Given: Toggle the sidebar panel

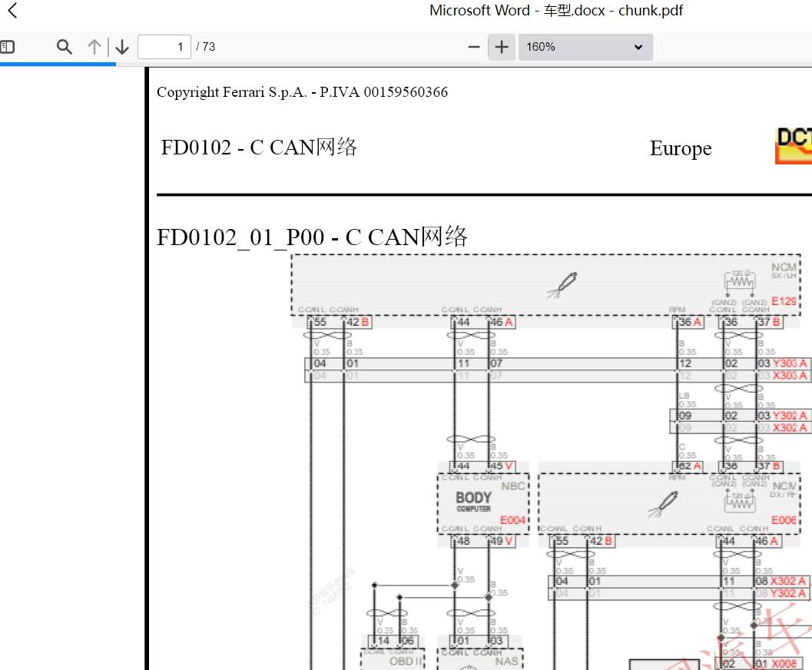Looking at the screenshot, I should click(x=7, y=47).
